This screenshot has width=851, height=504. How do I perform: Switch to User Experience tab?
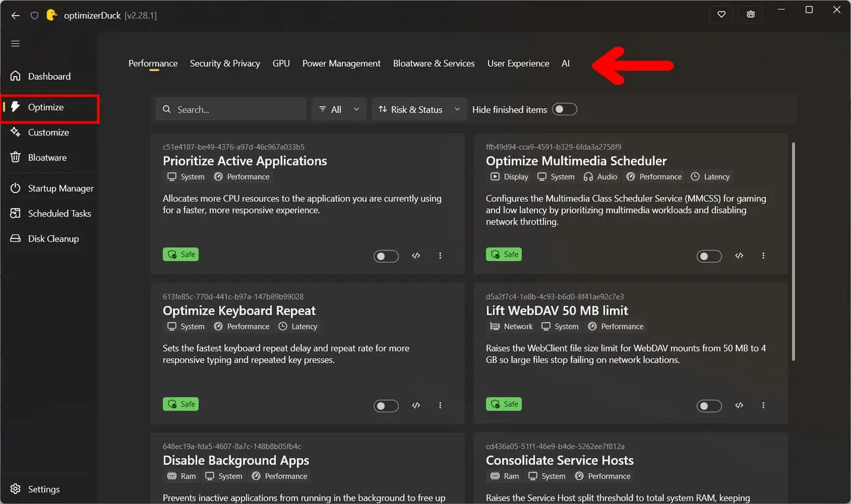(518, 63)
